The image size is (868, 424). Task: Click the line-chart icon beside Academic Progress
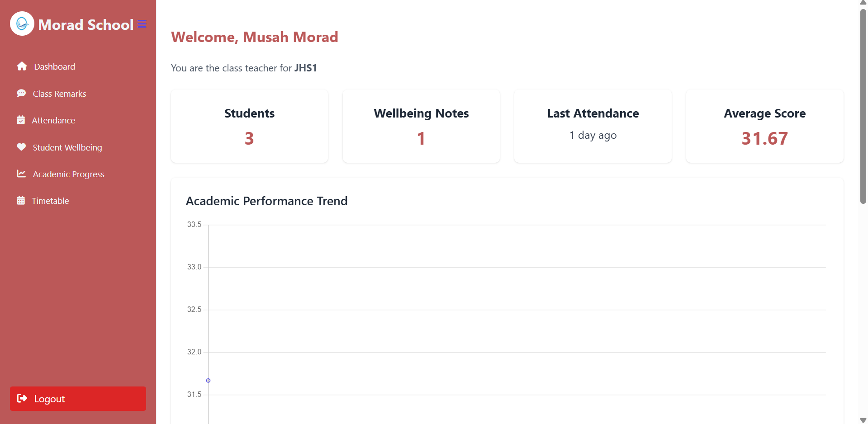coord(21,174)
